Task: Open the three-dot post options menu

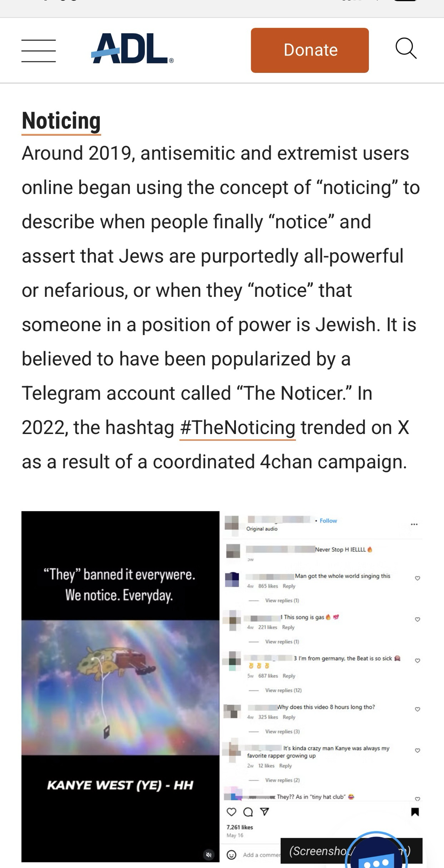Action: [414, 524]
